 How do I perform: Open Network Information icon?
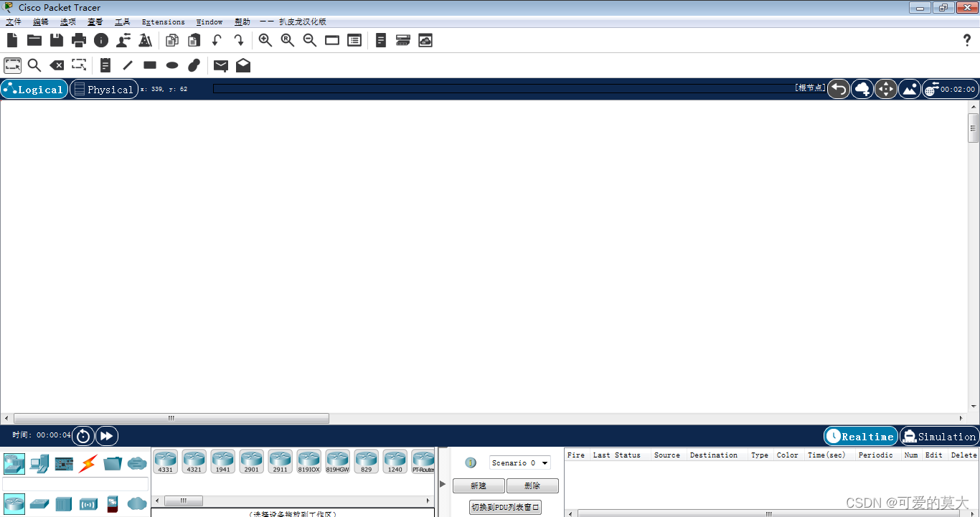[x=101, y=40]
